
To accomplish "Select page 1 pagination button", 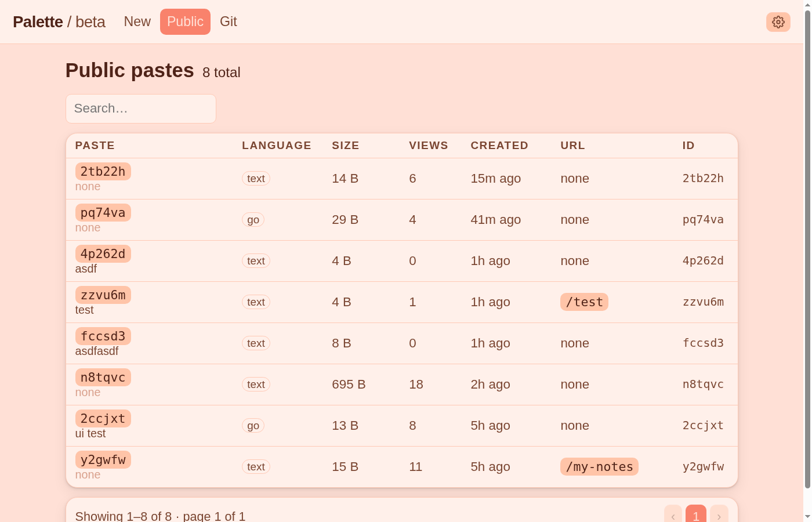I will [696, 515].
